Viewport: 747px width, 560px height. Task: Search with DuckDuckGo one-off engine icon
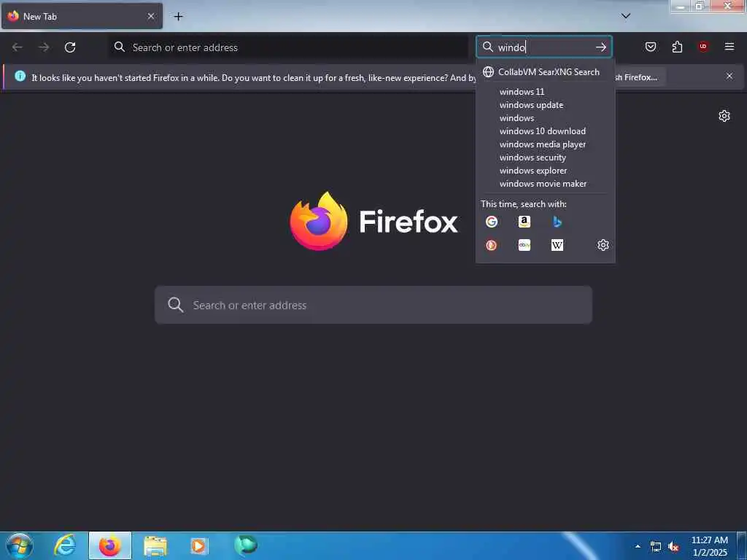(491, 245)
